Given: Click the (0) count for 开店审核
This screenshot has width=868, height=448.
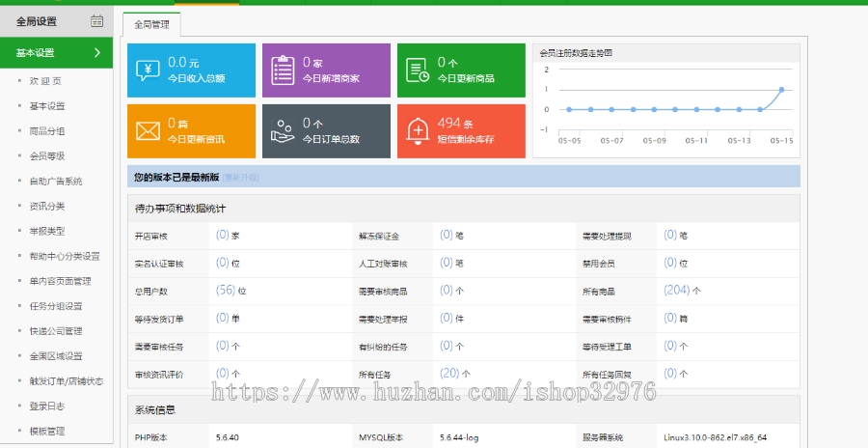Looking at the screenshot, I should [x=223, y=235].
